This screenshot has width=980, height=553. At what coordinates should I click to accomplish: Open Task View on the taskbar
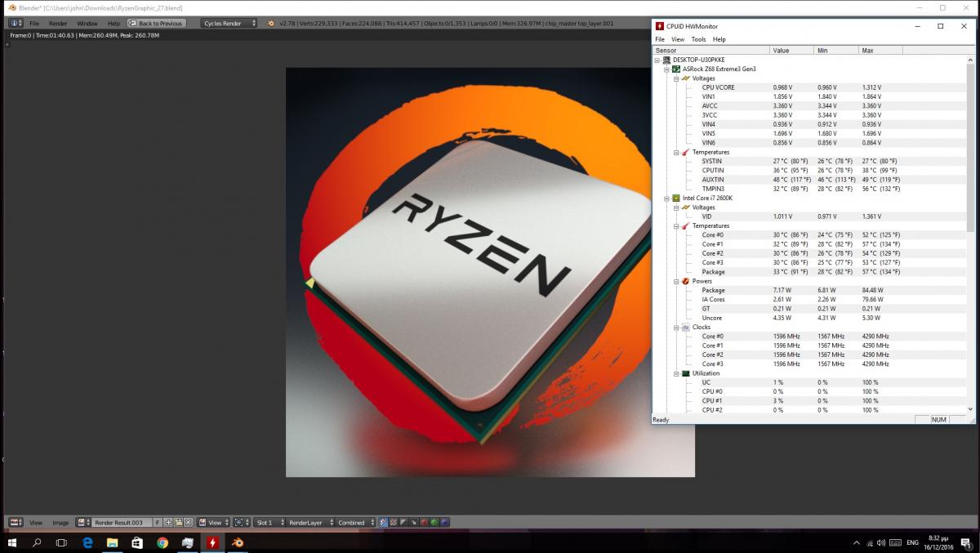tap(61, 542)
